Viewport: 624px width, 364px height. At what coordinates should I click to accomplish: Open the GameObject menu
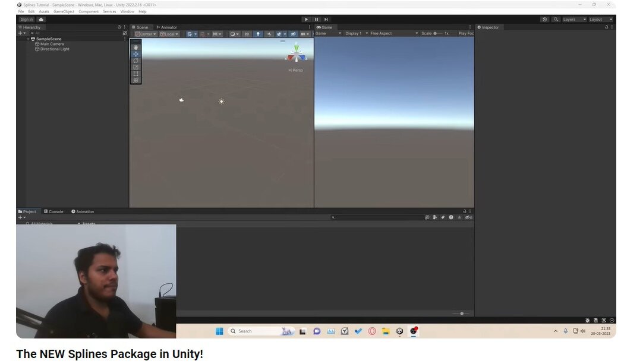click(x=64, y=11)
